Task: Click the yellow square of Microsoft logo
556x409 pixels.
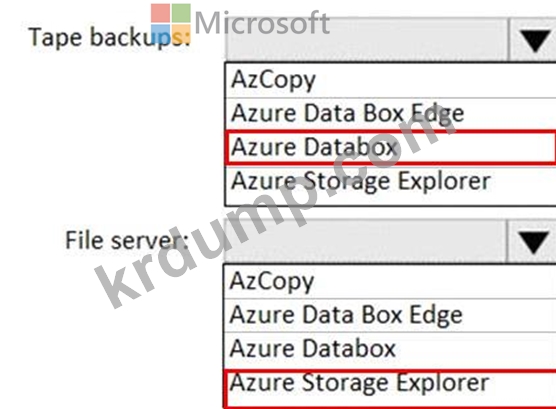Action: (181, 33)
